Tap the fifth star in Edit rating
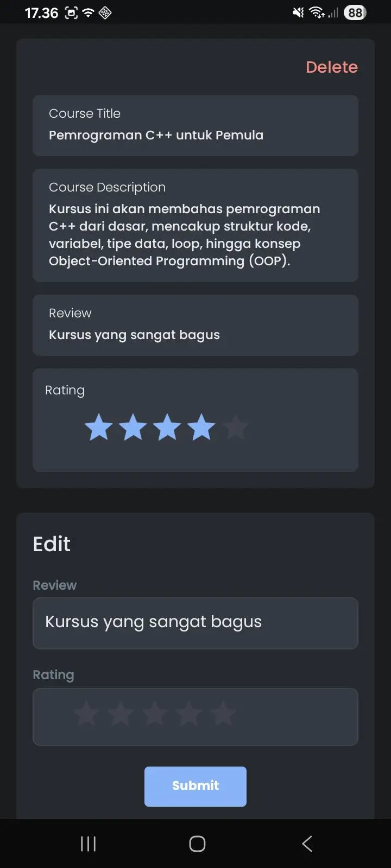This screenshot has height=868, width=391. 223,714
